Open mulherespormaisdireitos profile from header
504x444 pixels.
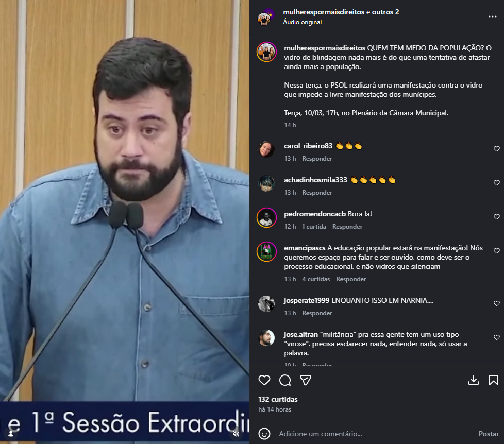coord(324,12)
